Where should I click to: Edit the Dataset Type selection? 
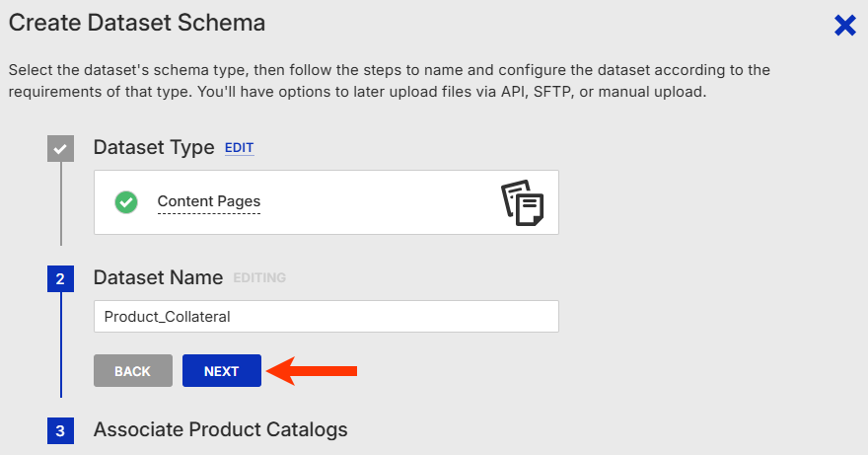coord(239,148)
